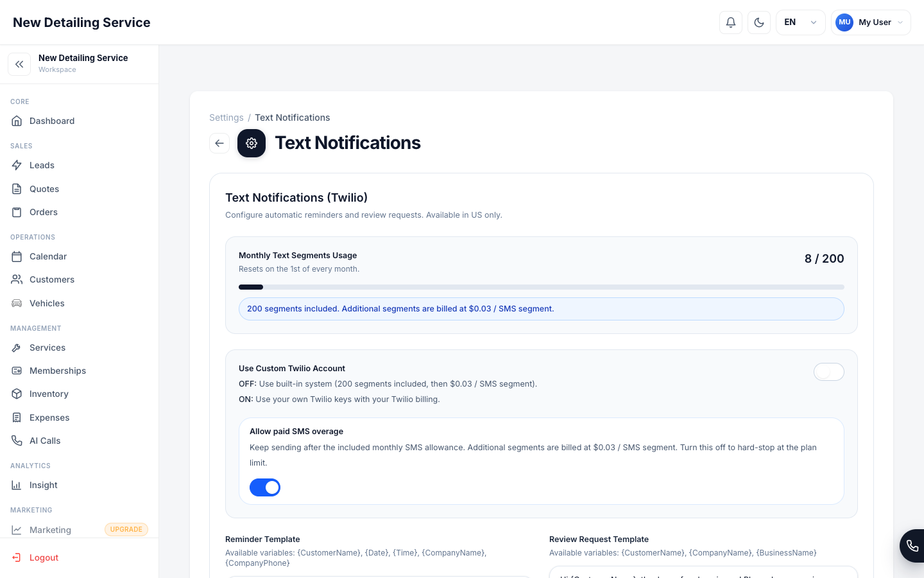
Task: Click the 200 segments included billing notice
Action: point(542,309)
